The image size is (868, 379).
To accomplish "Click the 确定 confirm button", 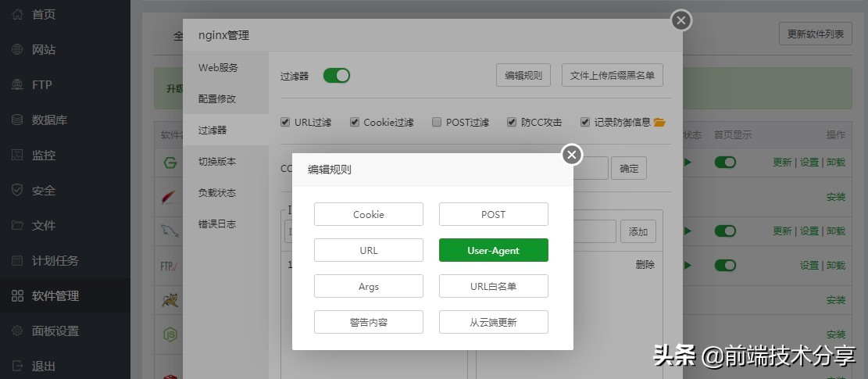I will [x=629, y=168].
